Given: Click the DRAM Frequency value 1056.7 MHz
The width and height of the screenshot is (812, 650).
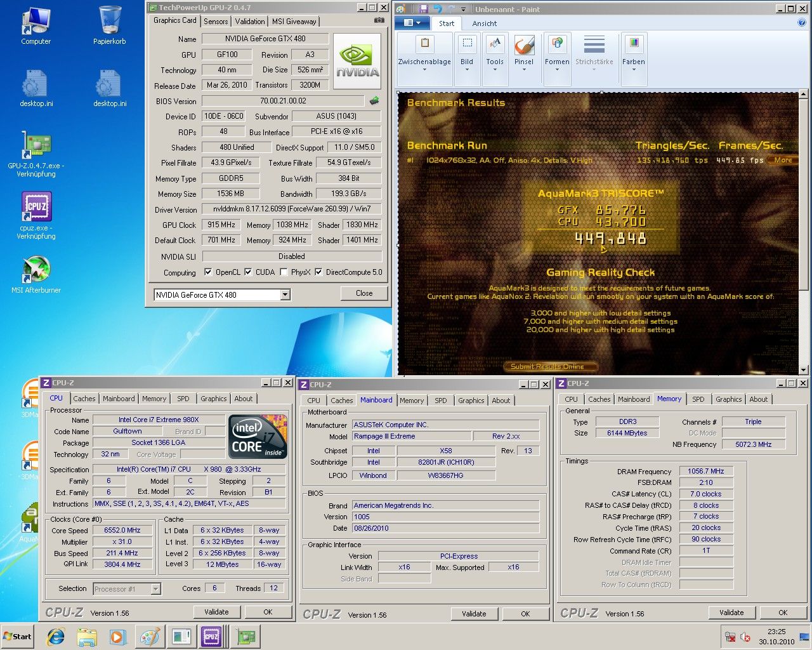Looking at the screenshot, I should click(706, 472).
